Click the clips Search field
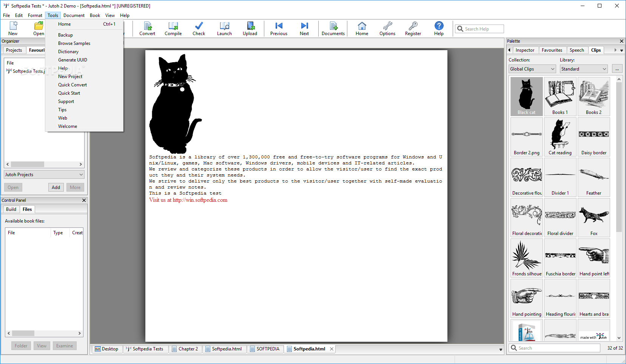 pos(555,348)
